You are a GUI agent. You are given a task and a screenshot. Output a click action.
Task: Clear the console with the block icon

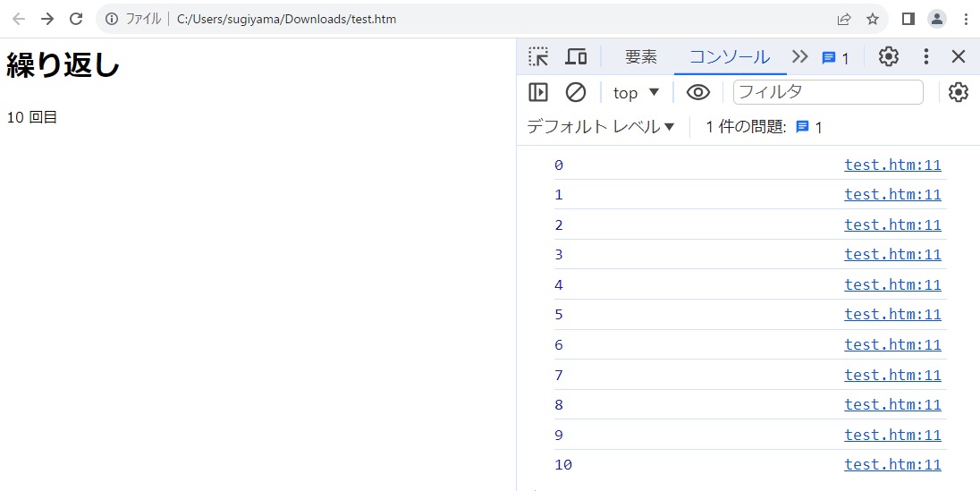[x=576, y=92]
